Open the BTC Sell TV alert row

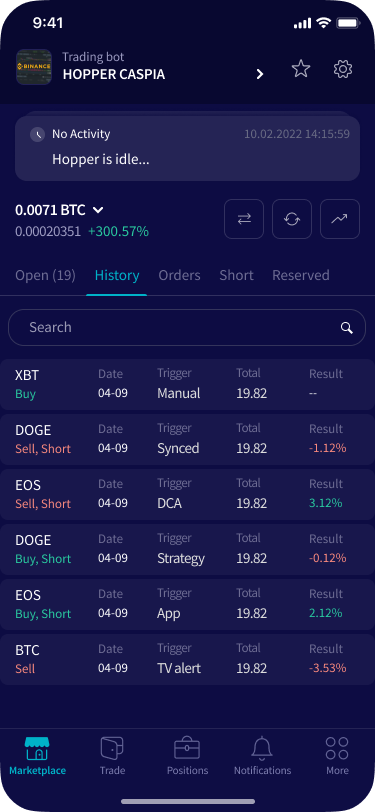188,659
